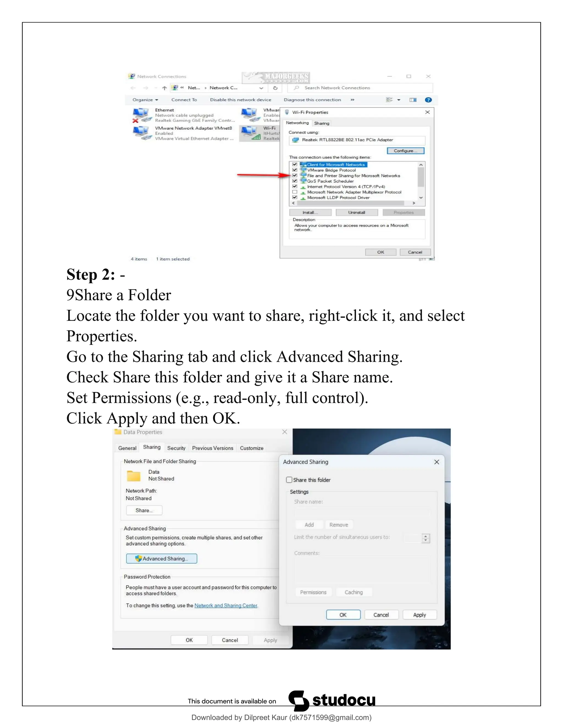Click Cancel in Advanced Sharing dialog
Screen dimensions: 563x728
[381, 615]
